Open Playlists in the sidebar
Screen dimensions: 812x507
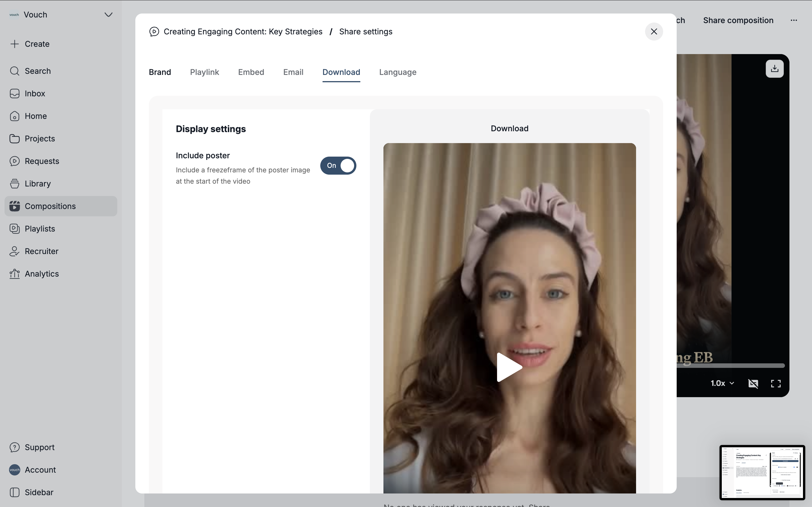point(39,229)
